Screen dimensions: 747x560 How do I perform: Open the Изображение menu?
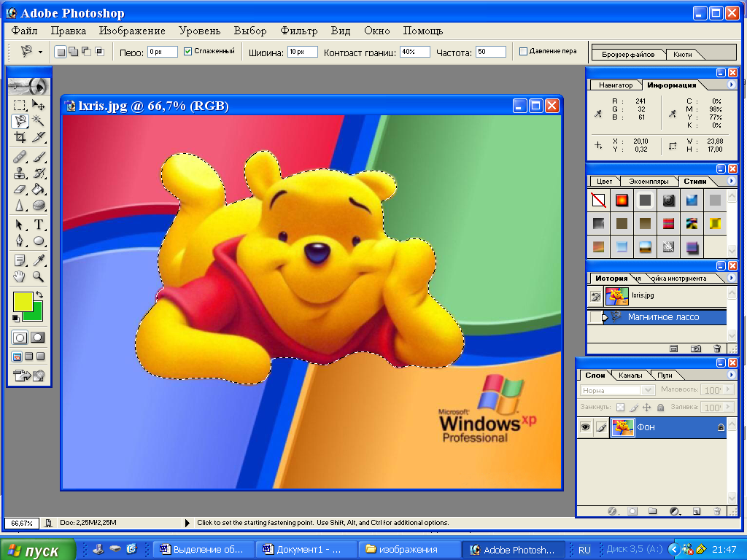(132, 31)
